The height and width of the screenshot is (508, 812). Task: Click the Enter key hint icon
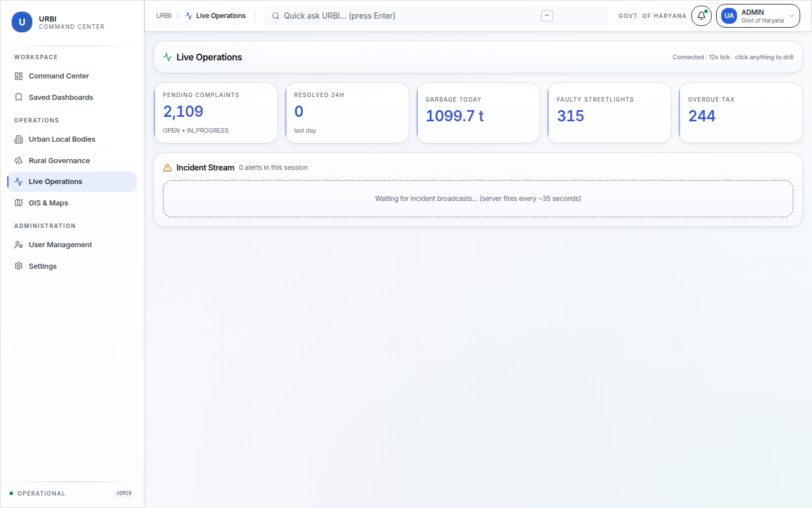coord(547,16)
